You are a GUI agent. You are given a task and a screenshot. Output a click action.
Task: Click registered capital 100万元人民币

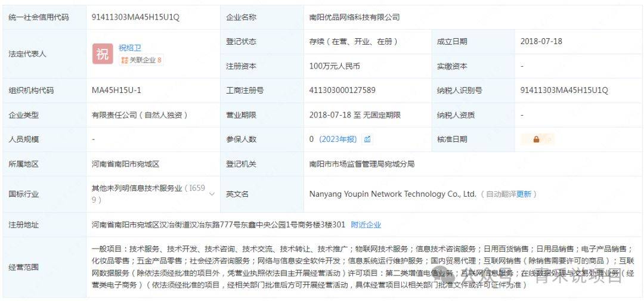[335, 66]
